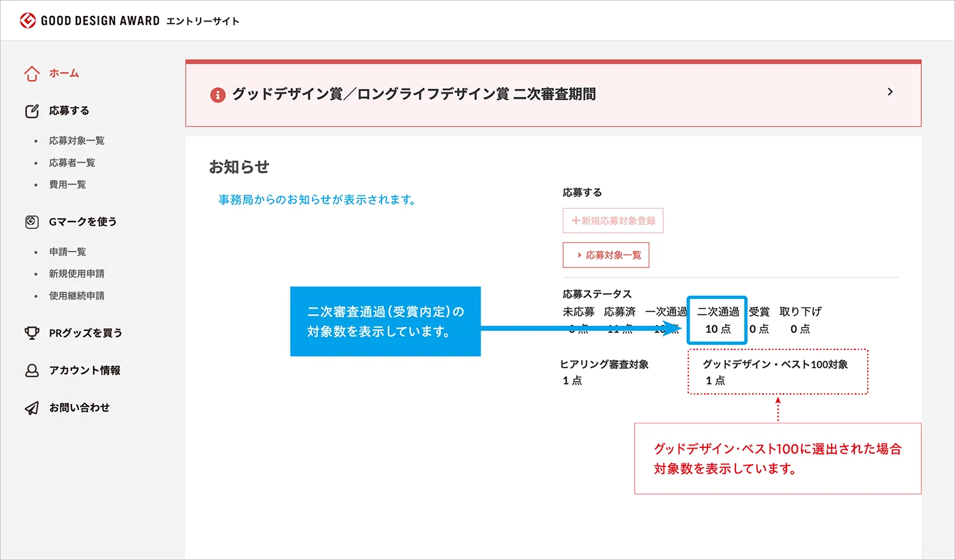Screen dimensions: 955x560
Task: Open the 申請一覧 page
Action: (x=67, y=251)
